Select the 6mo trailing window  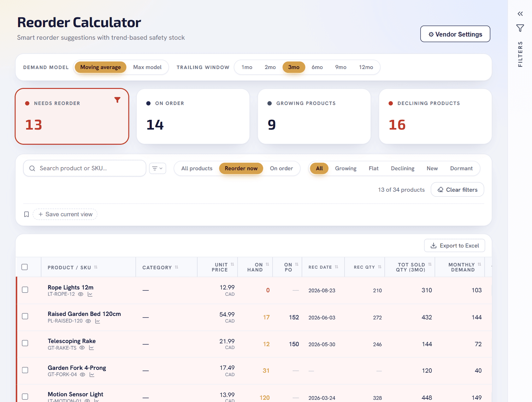click(317, 67)
